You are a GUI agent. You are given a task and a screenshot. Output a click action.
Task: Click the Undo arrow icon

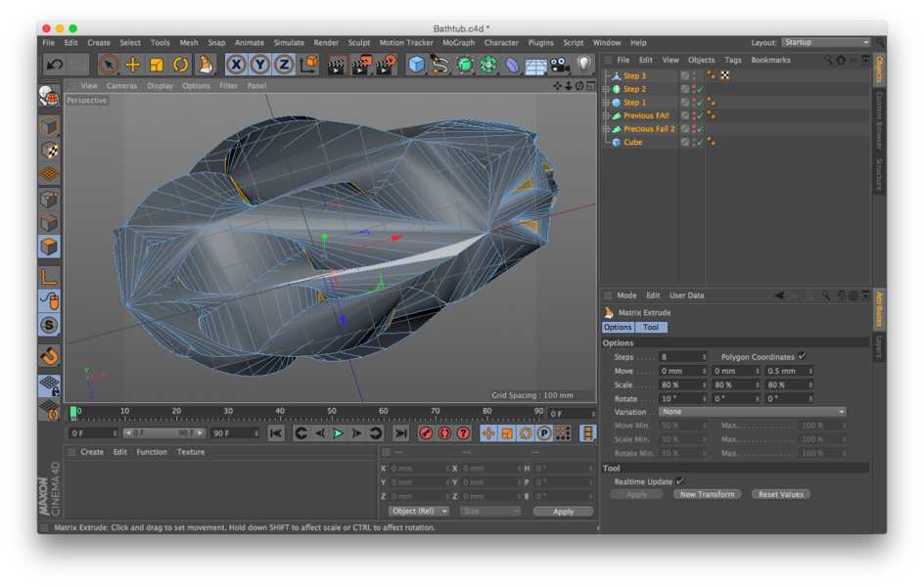tap(55, 65)
